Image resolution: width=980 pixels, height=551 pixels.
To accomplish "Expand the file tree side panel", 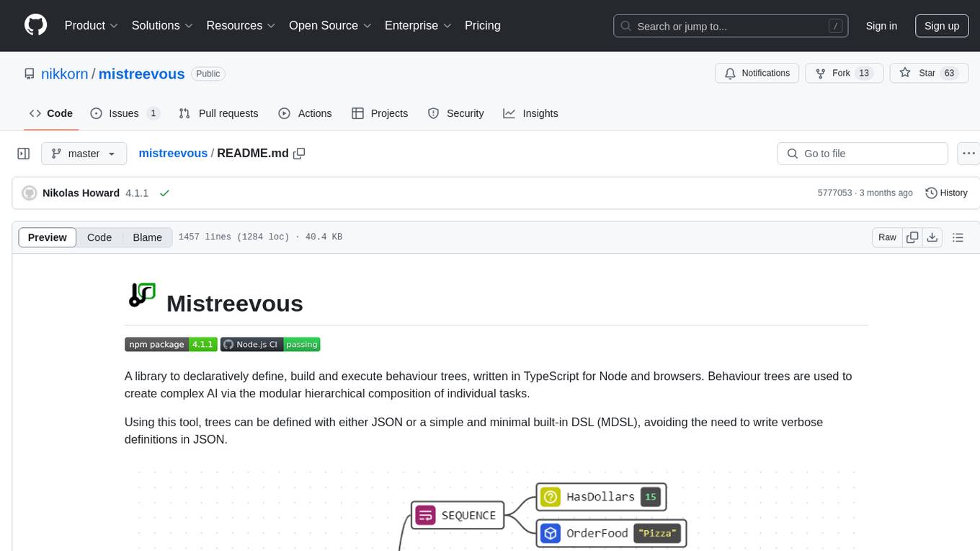I will tap(24, 154).
